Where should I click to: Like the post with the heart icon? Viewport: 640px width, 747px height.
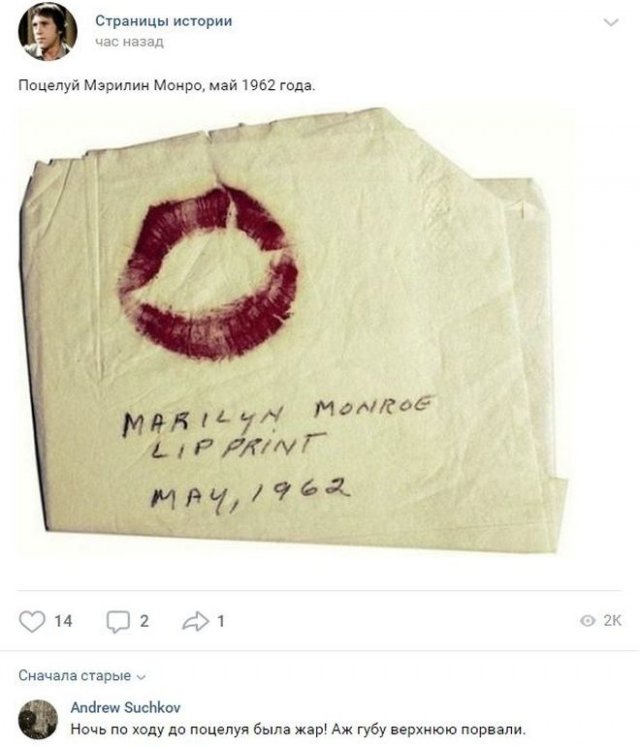(32, 621)
